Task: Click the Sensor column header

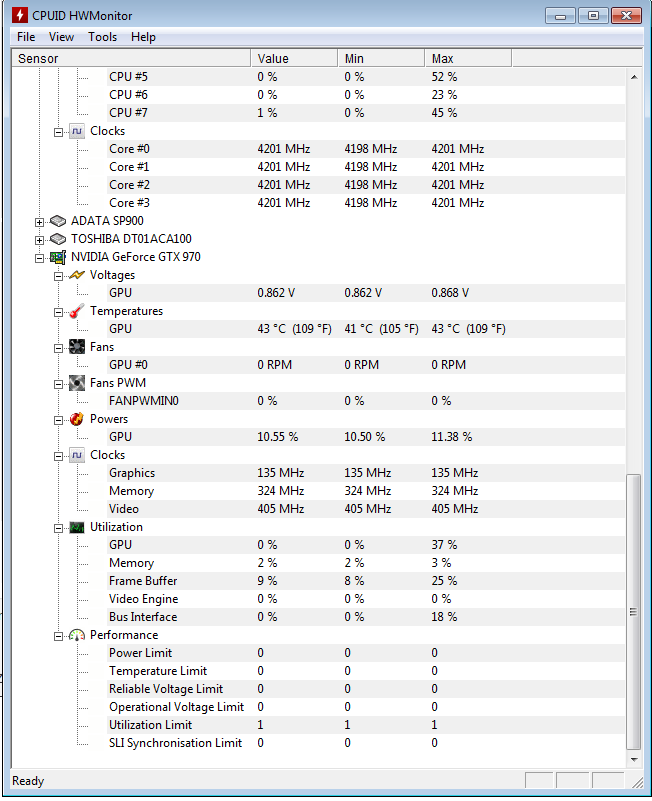Action: (x=131, y=58)
